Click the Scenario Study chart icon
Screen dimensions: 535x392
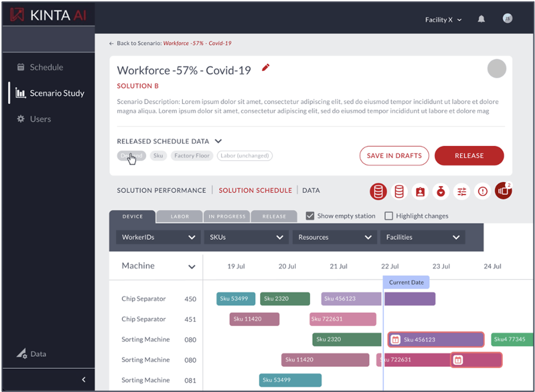20,93
